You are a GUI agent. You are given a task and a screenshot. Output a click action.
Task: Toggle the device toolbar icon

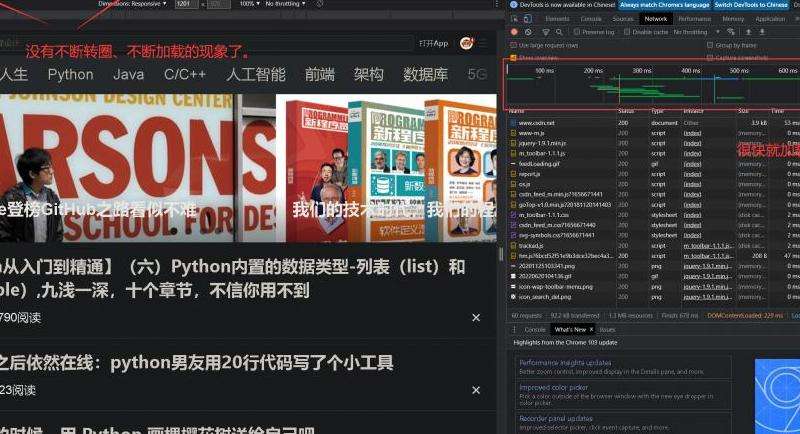tap(529, 18)
